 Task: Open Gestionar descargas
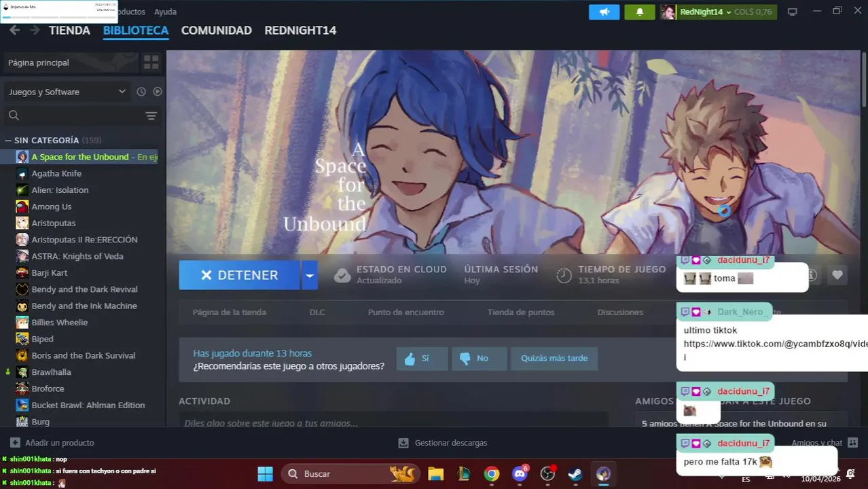442,443
